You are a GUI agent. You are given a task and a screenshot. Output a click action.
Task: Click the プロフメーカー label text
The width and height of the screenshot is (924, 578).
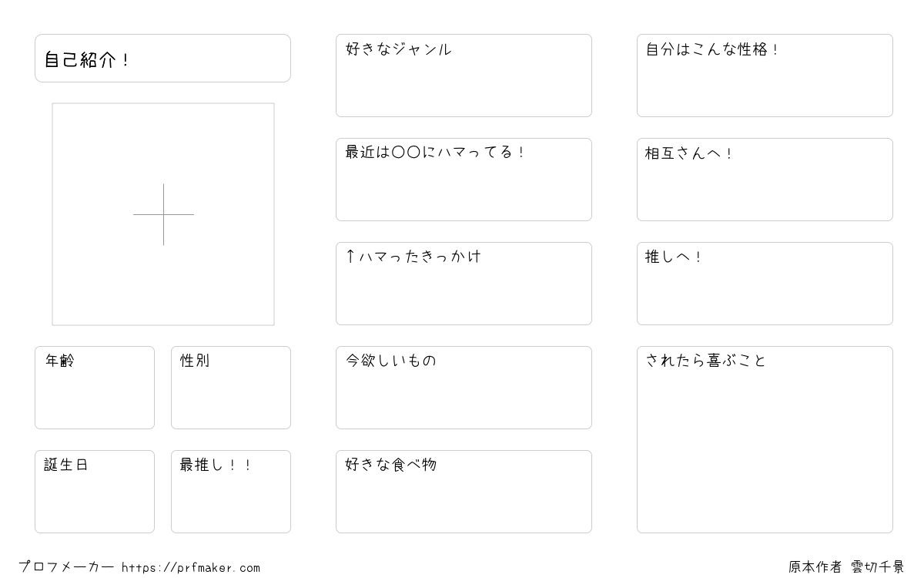[x=66, y=567]
